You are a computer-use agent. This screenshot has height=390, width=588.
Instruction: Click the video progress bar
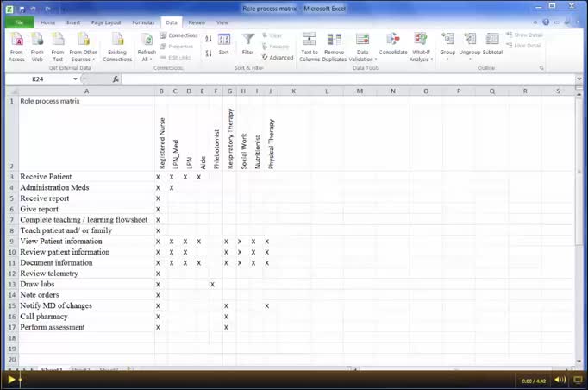coord(268,380)
